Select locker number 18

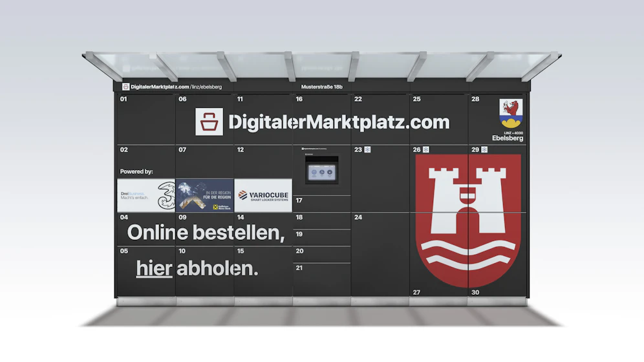pyautogui.click(x=299, y=217)
